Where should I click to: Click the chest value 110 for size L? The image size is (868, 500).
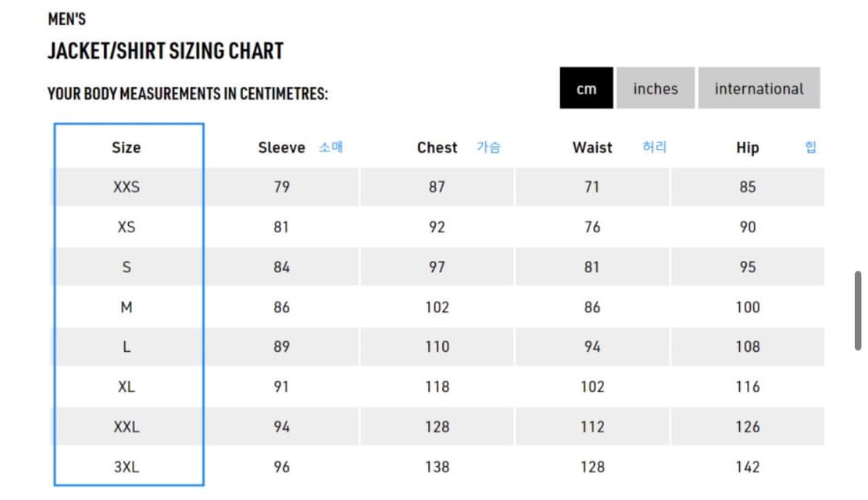437,346
